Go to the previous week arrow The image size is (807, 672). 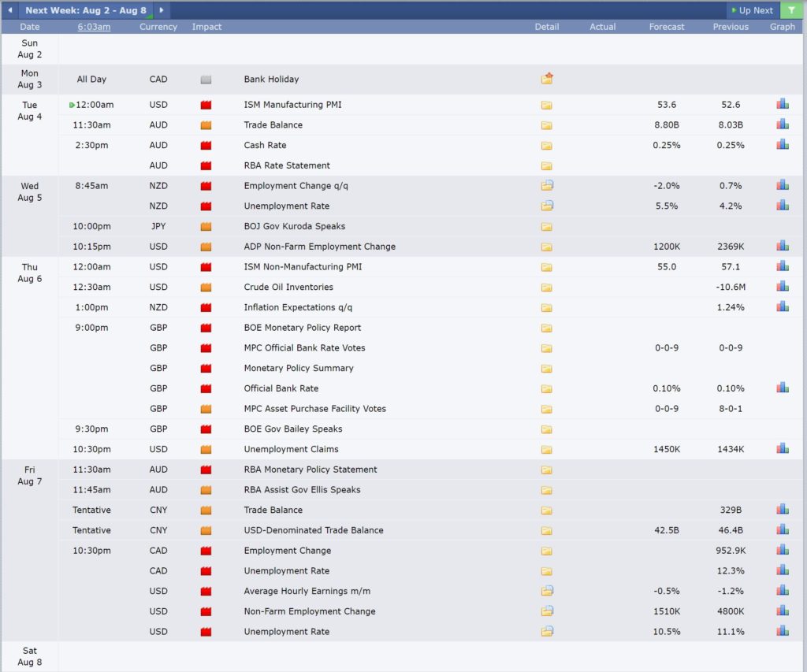click(9, 9)
